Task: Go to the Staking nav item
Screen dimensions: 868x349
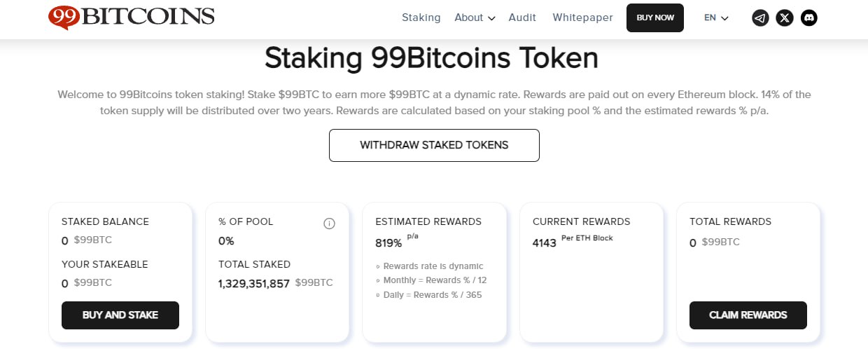Action: click(x=421, y=18)
